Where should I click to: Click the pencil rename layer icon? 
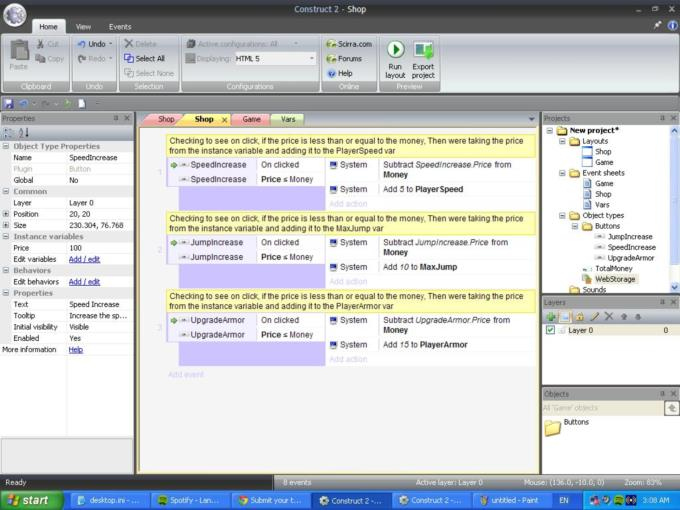595,317
